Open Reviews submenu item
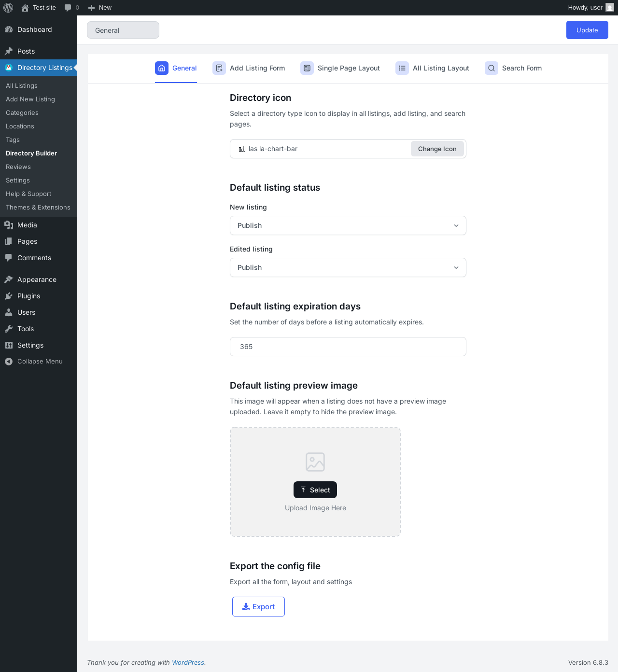This screenshot has height=672, width=618. [x=18, y=167]
